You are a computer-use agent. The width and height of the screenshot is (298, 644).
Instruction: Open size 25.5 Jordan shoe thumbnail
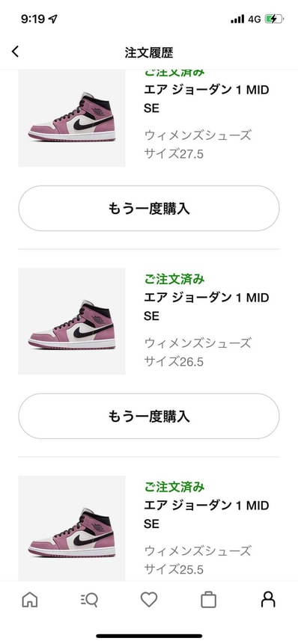pyautogui.click(x=72, y=528)
